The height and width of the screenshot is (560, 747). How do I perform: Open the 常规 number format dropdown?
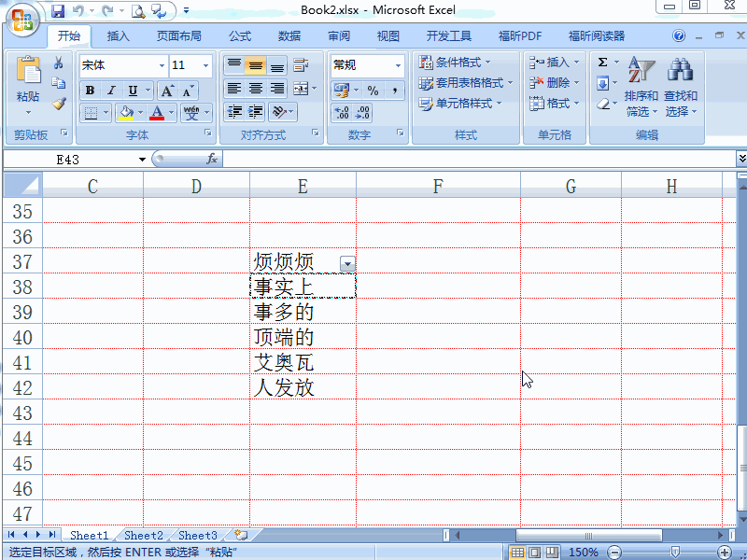pos(399,65)
